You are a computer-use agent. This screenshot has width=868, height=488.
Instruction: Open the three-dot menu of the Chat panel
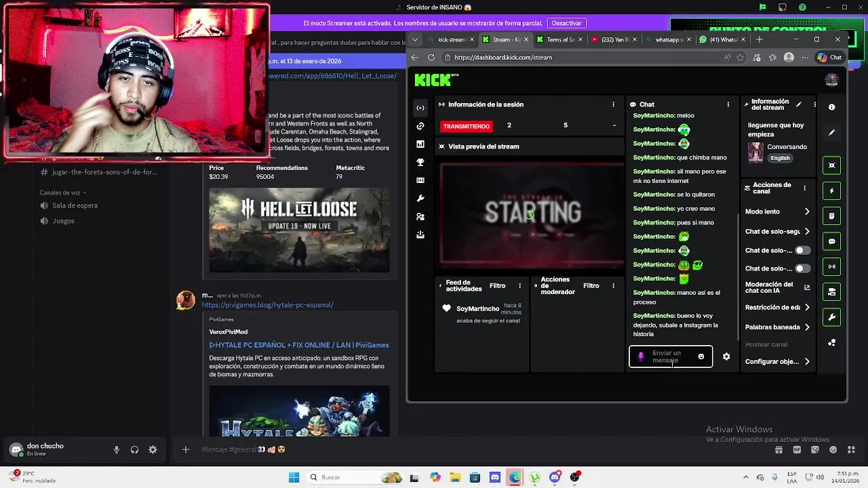tap(728, 104)
